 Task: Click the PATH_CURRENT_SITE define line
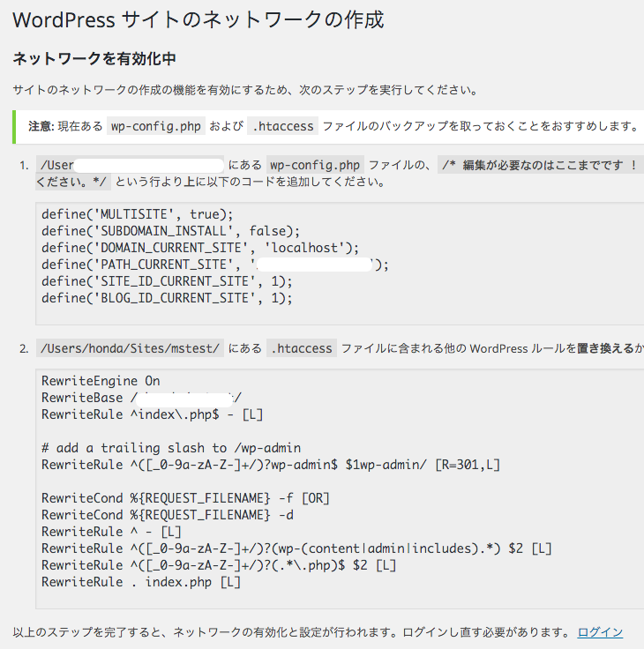[215, 265]
